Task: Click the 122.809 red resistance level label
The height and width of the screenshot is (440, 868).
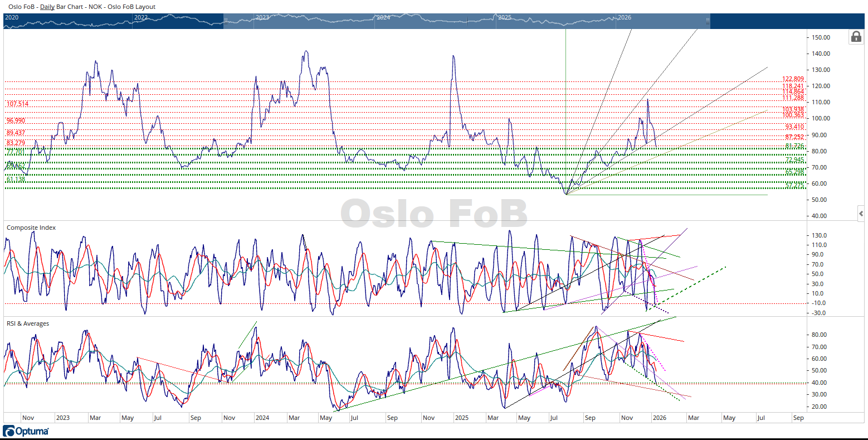Action: pos(793,79)
